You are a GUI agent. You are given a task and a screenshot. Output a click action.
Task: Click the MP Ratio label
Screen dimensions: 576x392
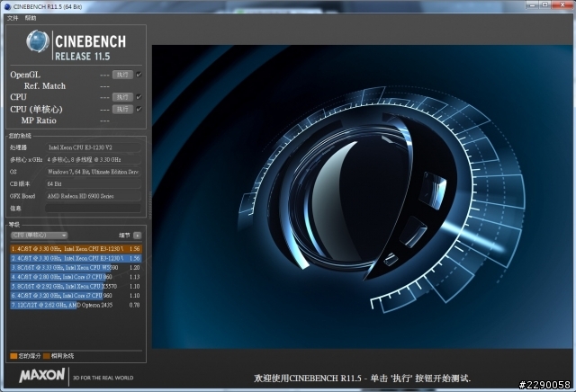pos(39,120)
